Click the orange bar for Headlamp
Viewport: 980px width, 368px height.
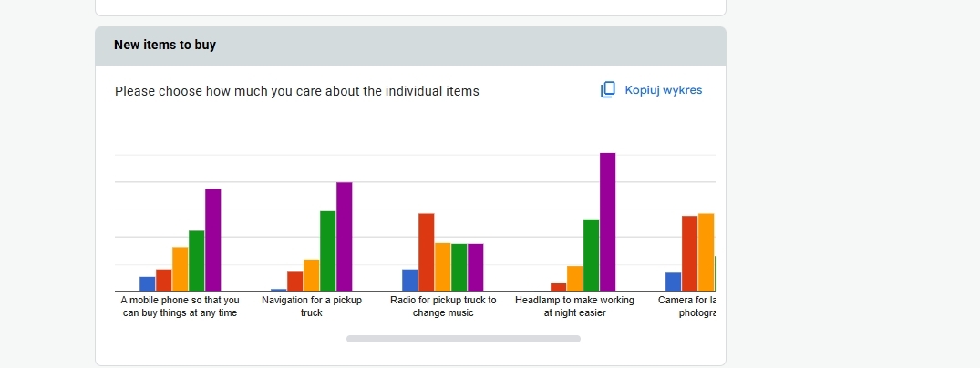tap(574, 279)
